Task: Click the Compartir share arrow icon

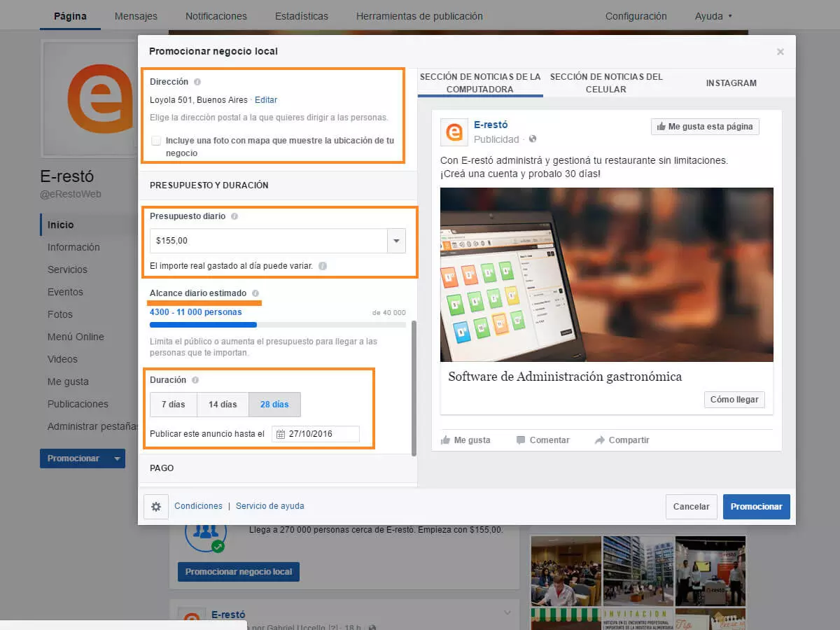Action: pos(600,440)
